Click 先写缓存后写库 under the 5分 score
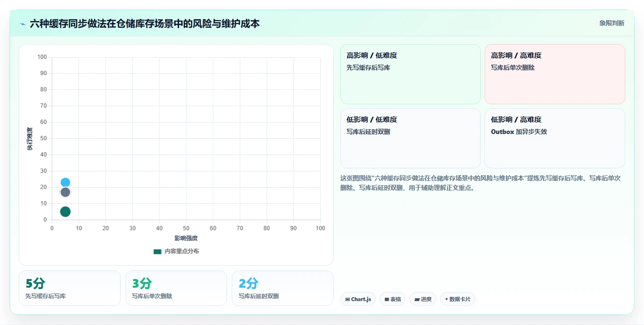 [45, 296]
